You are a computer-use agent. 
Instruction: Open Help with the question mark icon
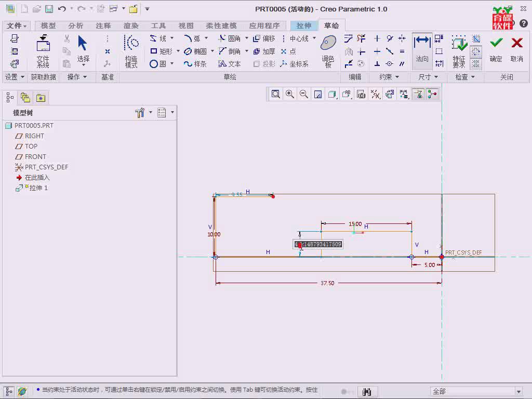click(524, 23)
